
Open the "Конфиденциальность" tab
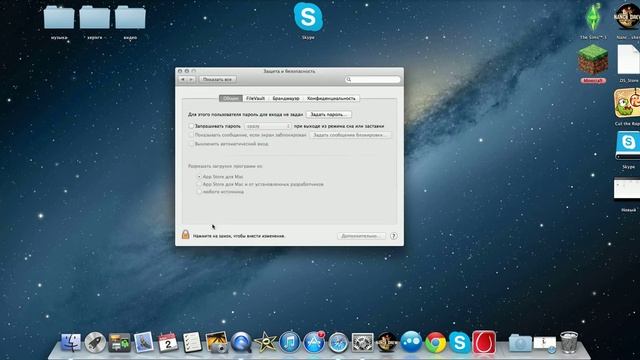click(331, 98)
